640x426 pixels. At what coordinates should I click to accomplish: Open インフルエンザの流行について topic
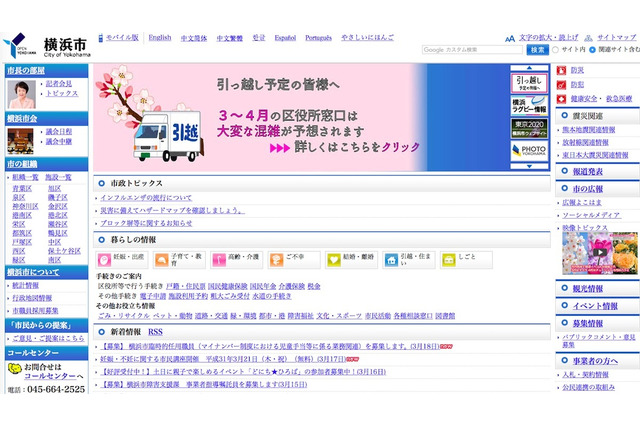coord(146,198)
